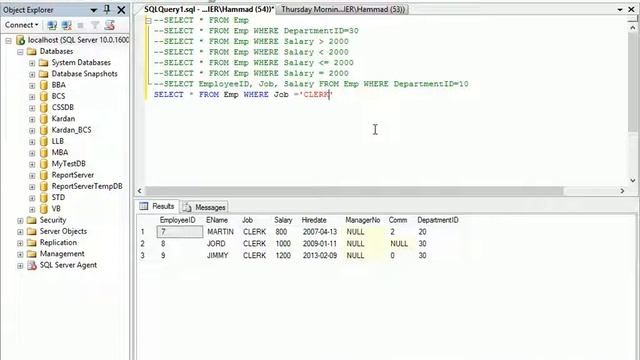Expand Database Snapshots folder
The width and height of the screenshot is (640, 360).
point(32,74)
